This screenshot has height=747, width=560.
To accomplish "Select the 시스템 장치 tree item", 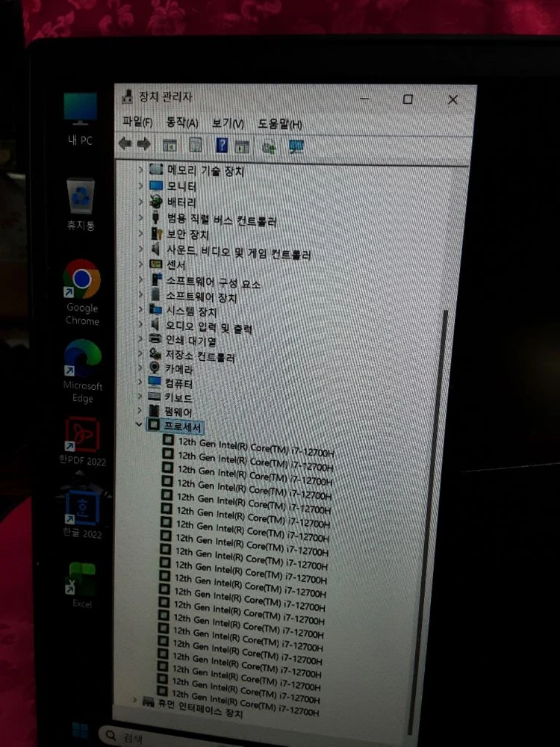I will click(x=191, y=311).
